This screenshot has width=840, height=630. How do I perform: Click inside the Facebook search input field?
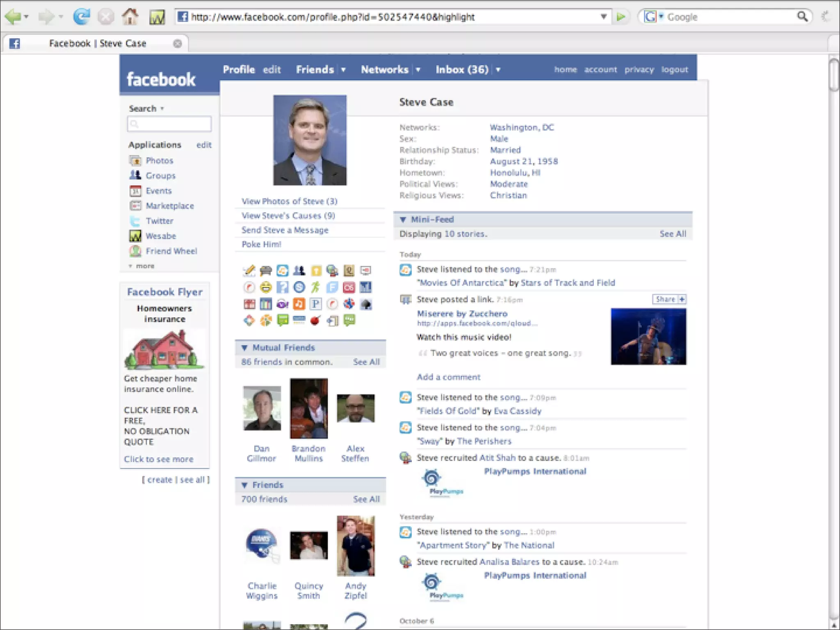[x=169, y=124]
